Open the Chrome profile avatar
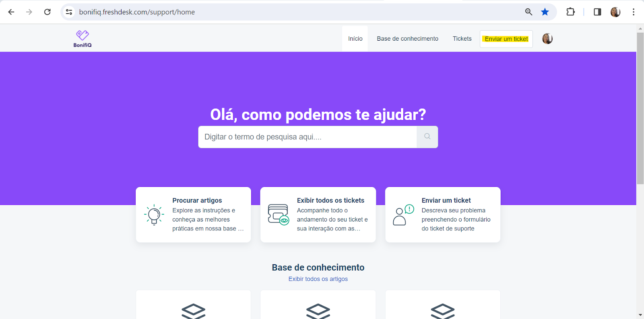The width and height of the screenshot is (644, 319). pos(615,12)
